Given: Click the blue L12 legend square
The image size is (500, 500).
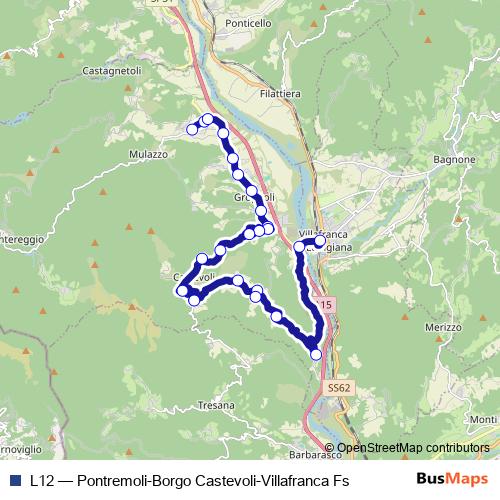Looking at the screenshot, I should [15, 480].
